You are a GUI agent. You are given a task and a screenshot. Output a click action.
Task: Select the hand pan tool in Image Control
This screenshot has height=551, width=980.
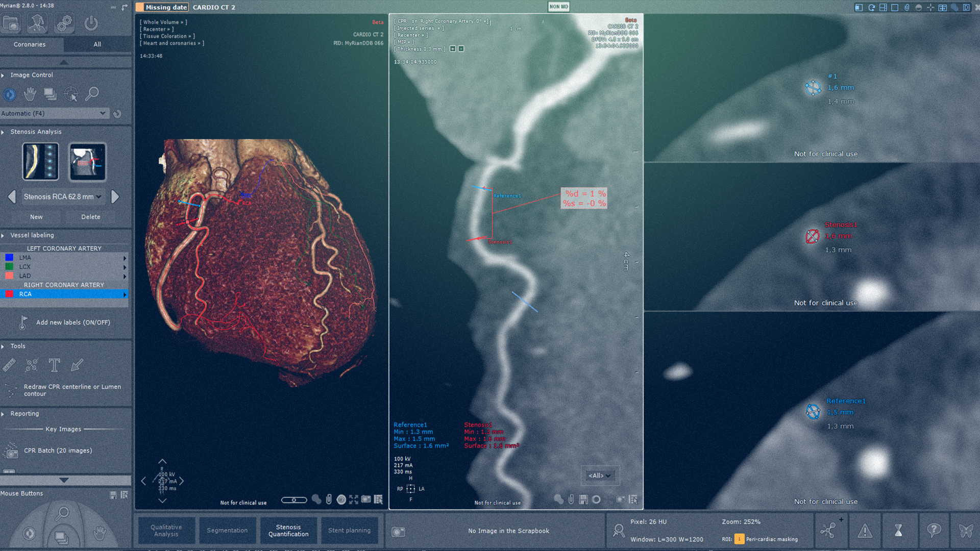pos(30,94)
